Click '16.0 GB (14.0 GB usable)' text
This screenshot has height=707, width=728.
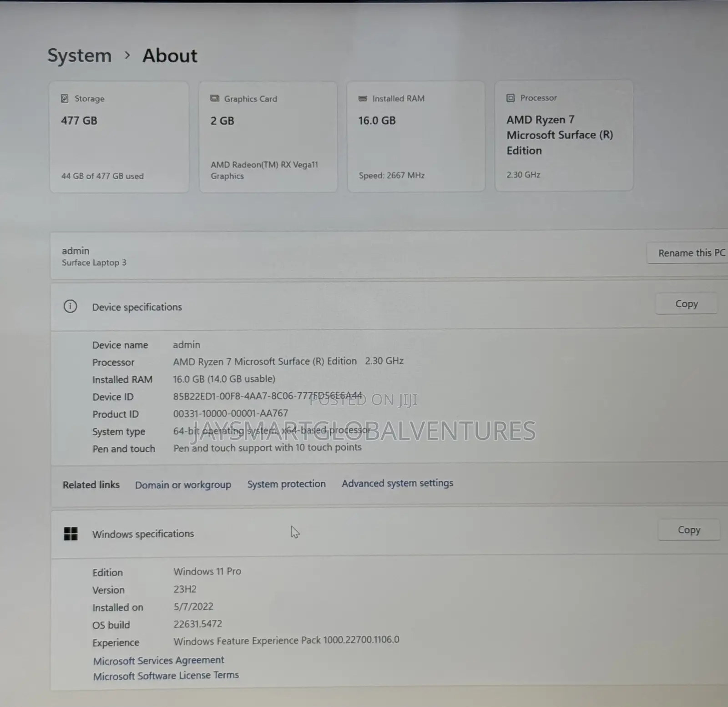click(x=224, y=379)
